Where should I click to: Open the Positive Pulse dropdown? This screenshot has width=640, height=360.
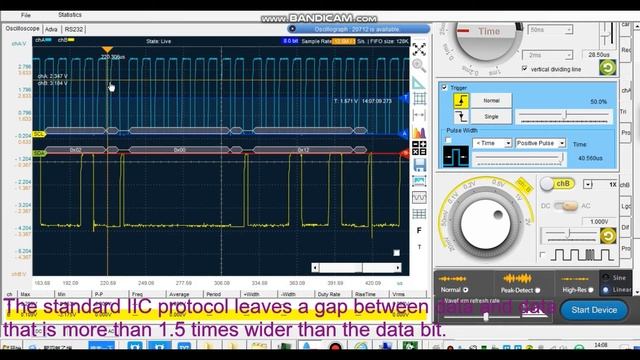pos(540,143)
